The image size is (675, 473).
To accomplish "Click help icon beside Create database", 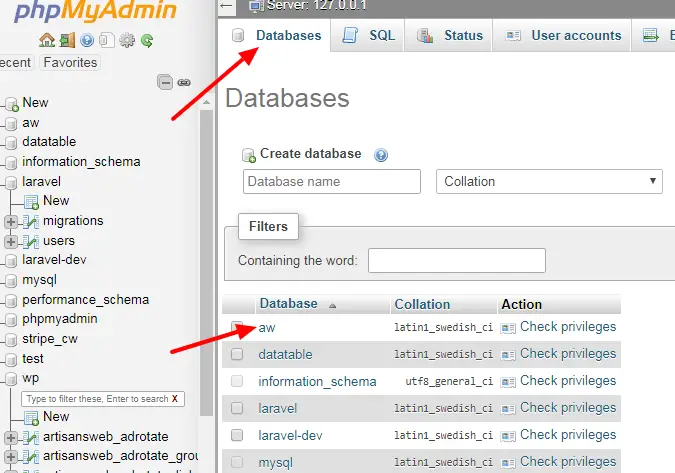I will click(x=381, y=155).
